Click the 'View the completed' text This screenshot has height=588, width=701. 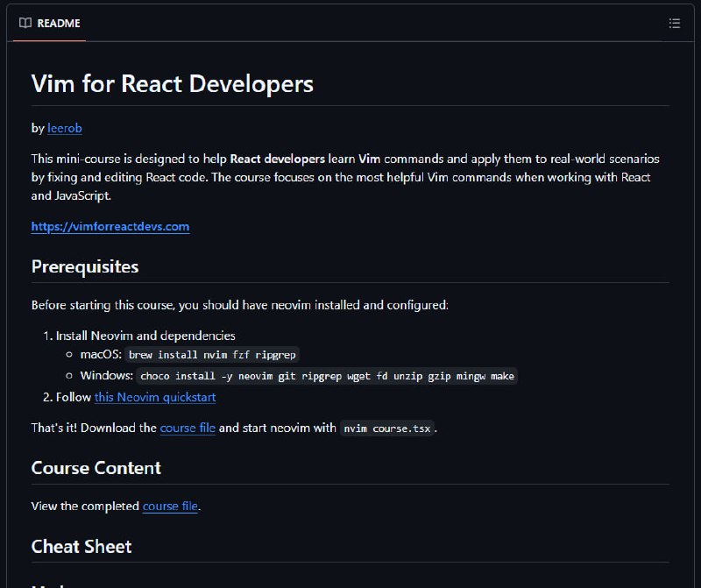point(85,507)
